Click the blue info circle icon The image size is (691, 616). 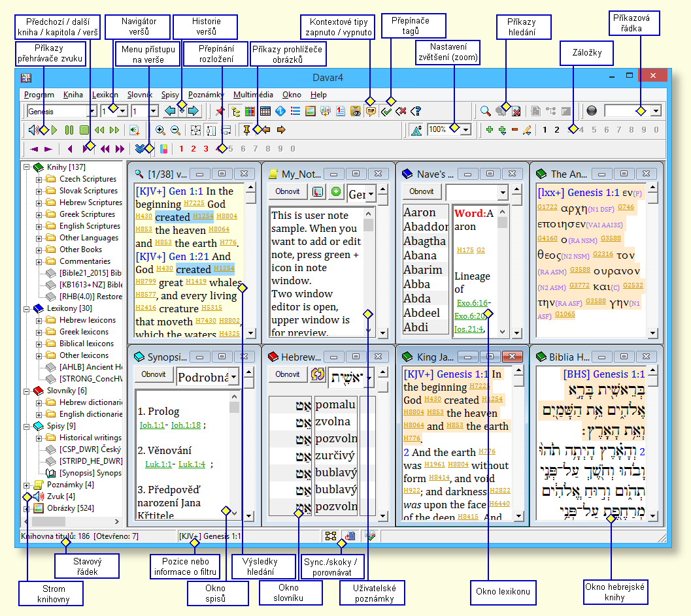(x=280, y=111)
